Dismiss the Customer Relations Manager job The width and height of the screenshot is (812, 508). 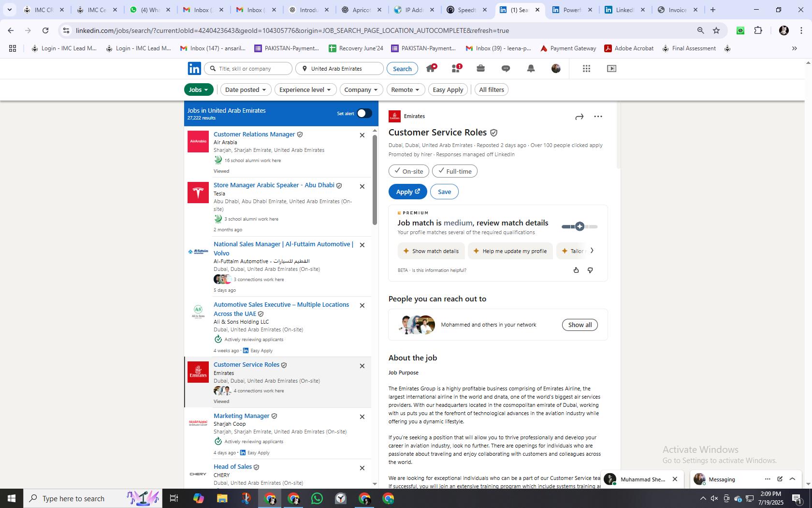[362, 135]
